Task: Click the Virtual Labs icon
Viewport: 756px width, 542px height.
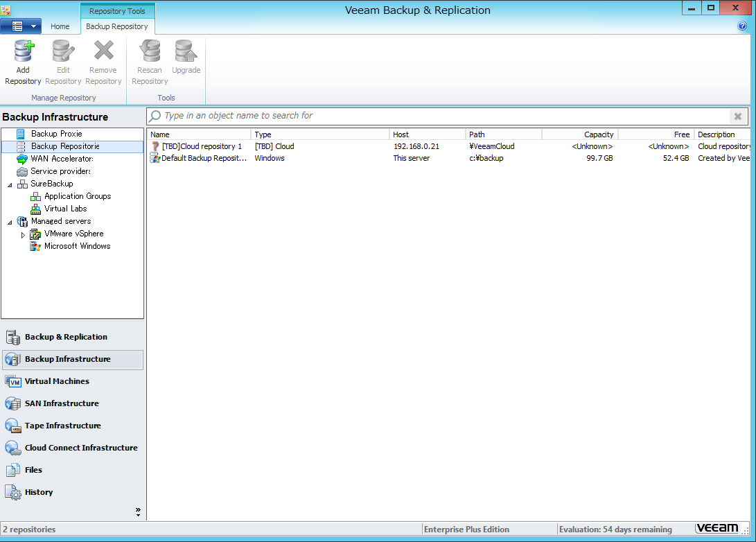Action: tap(35, 209)
